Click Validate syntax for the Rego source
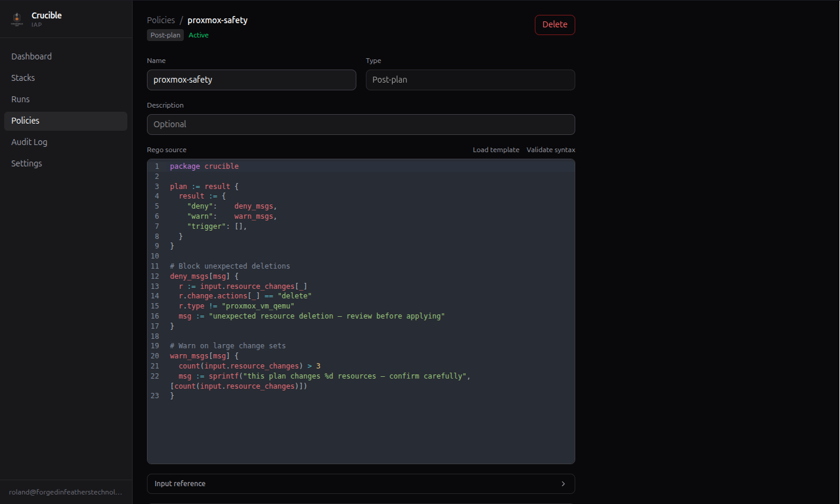This screenshot has width=840, height=504. 550,149
